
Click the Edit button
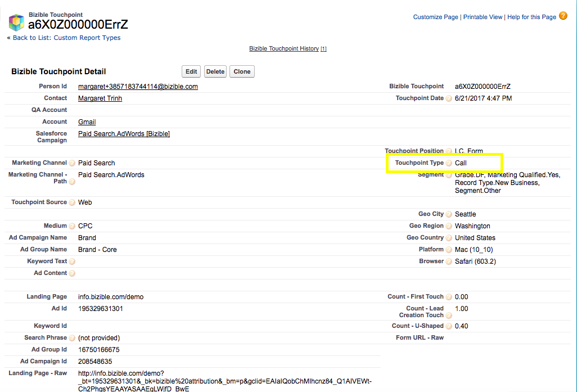191,71
